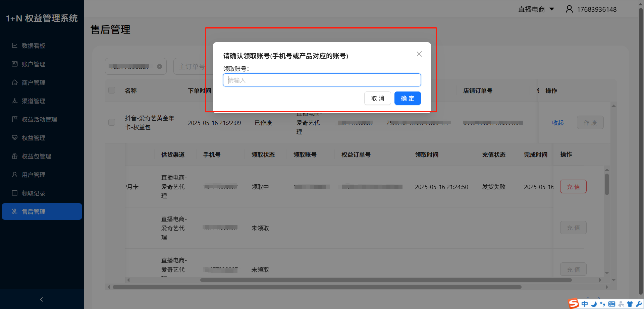This screenshot has height=309, width=644.
Task: Focus the 领取账号 input field
Action: (x=322, y=80)
